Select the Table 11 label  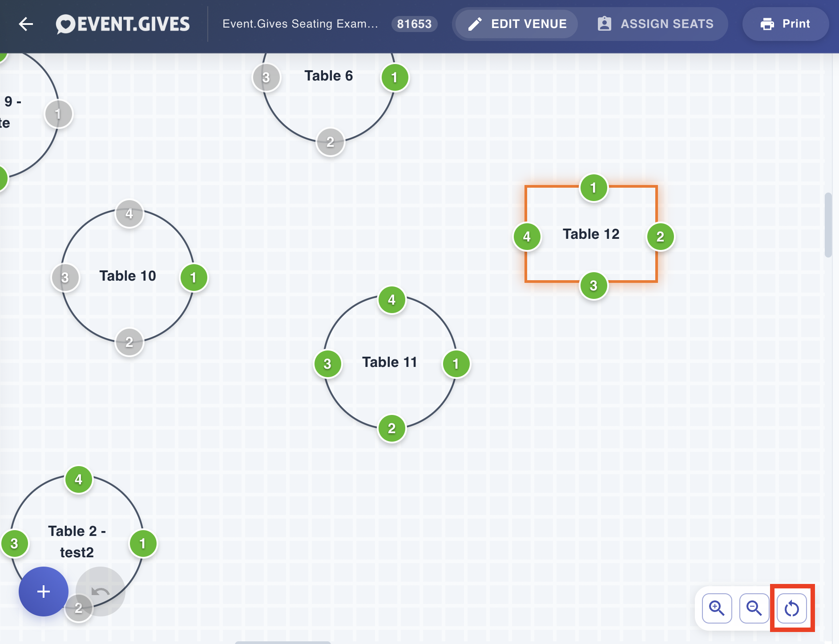coord(389,362)
